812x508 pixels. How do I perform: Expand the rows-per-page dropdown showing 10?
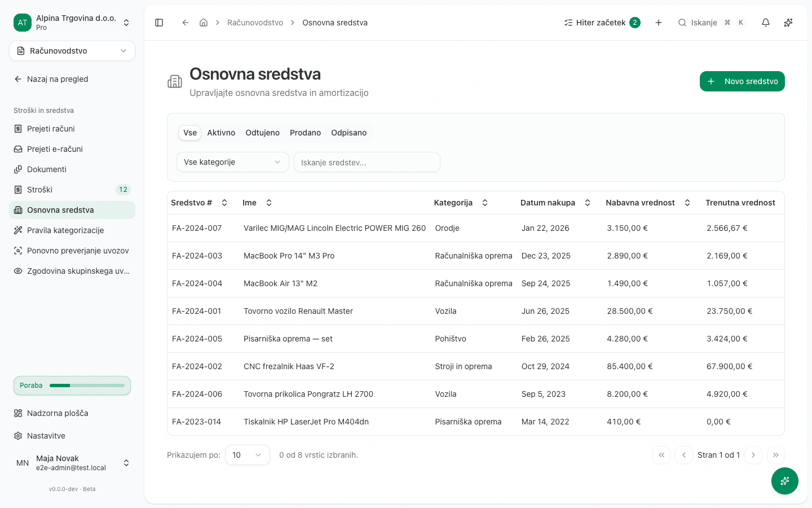pyautogui.click(x=248, y=455)
